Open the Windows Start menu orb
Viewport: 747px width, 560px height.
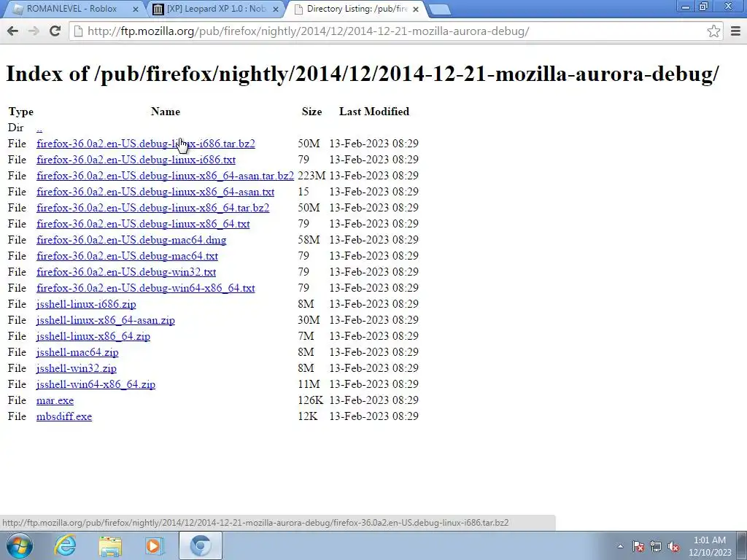(18, 545)
